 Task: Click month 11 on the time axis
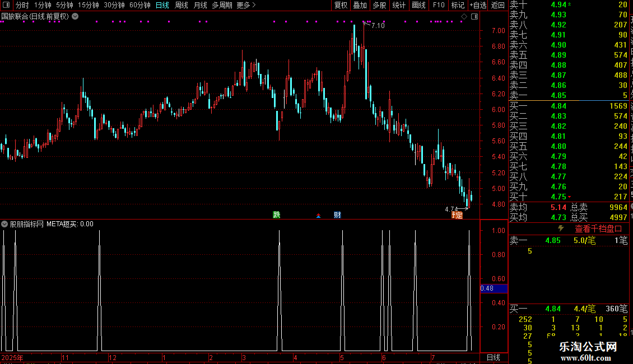pos(65,357)
